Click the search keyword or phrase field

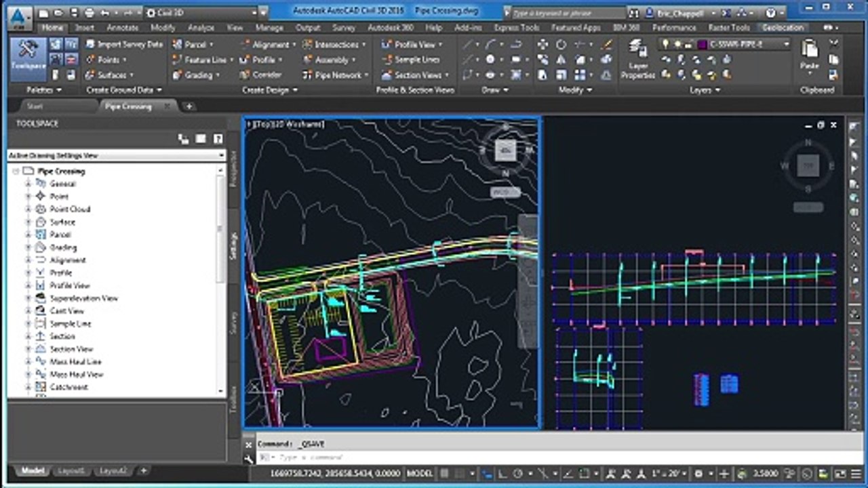pos(568,13)
